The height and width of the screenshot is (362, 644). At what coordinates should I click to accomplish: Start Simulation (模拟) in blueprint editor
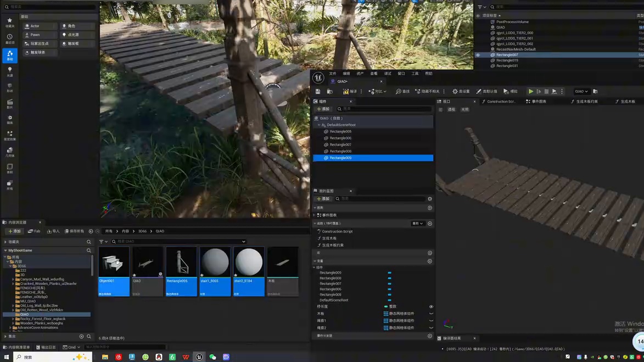(511, 91)
